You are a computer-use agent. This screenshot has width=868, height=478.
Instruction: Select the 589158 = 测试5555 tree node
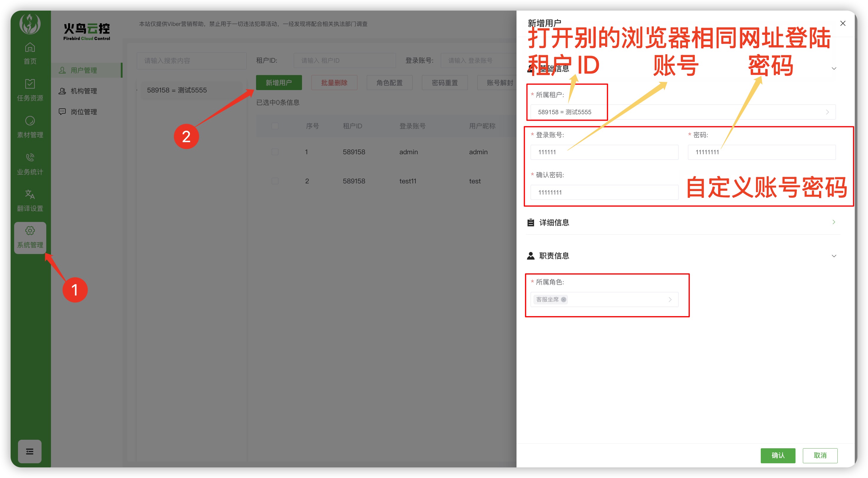click(x=177, y=90)
